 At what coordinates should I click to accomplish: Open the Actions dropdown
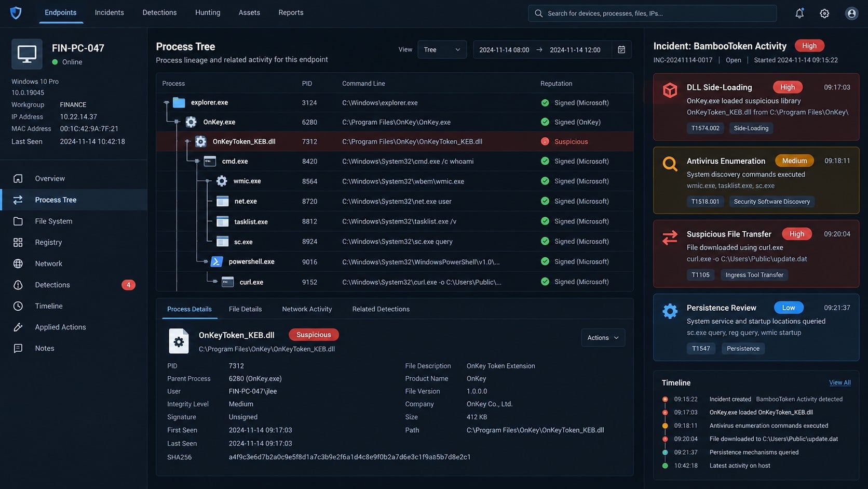603,338
